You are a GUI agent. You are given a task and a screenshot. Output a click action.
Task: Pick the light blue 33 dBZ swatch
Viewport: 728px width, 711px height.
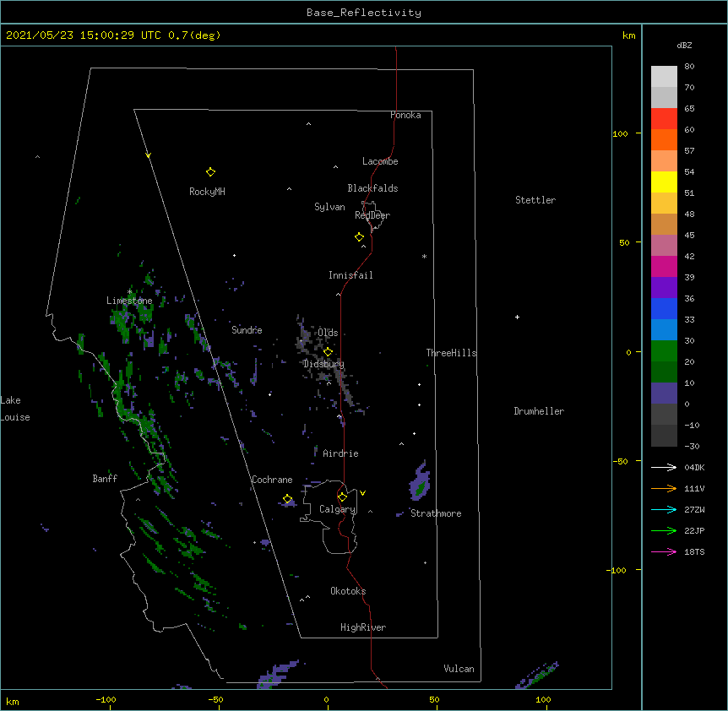(x=664, y=330)
